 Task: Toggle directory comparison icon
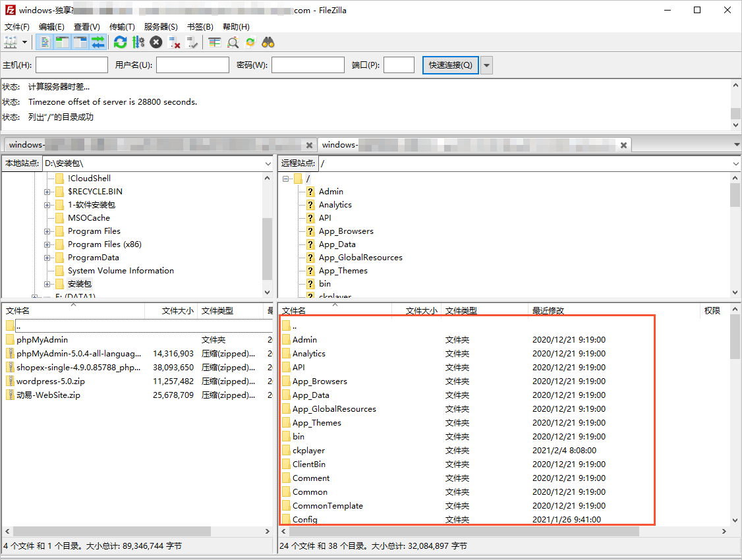tap(233, 43)
